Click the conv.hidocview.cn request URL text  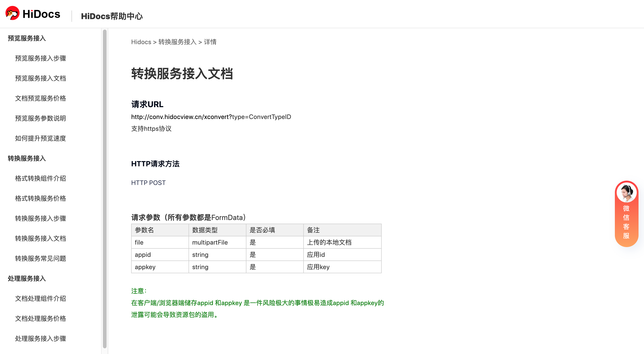211,117
